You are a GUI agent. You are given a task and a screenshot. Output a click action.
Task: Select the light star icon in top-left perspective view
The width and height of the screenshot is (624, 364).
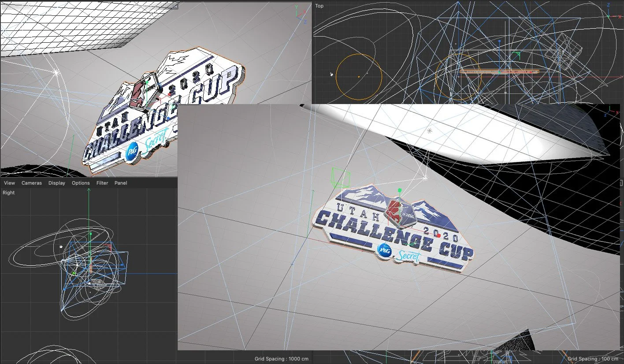[x=56, y=71]
